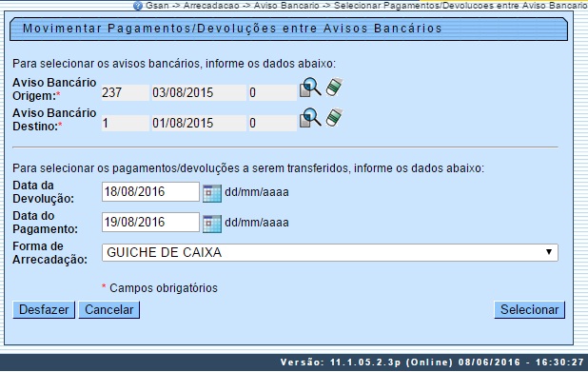Click the Cancelar button
This screenshot has width=588, height=372.
[x=109, y=310]
